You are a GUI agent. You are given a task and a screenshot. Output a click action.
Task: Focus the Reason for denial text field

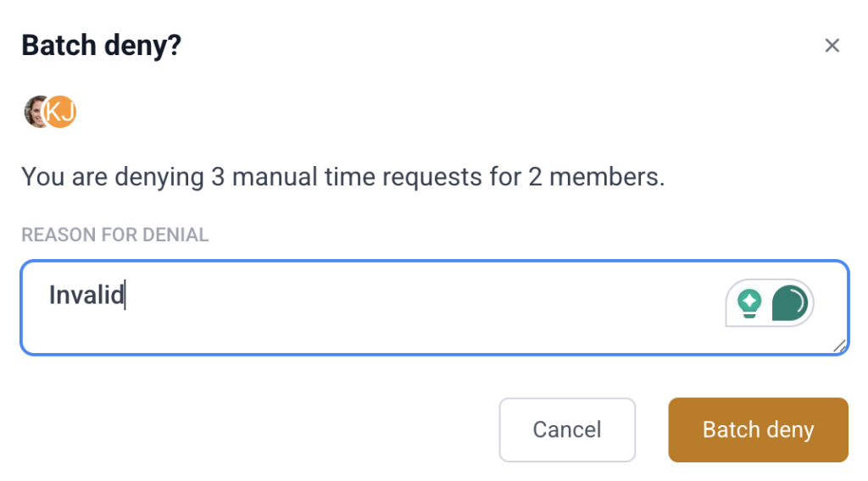click(x=381, y=307)
